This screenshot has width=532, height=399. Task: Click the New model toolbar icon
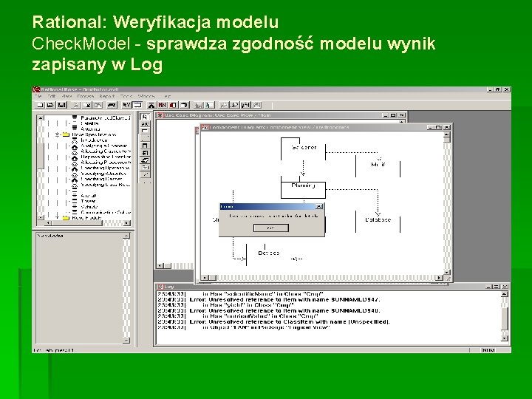(40, 105)
